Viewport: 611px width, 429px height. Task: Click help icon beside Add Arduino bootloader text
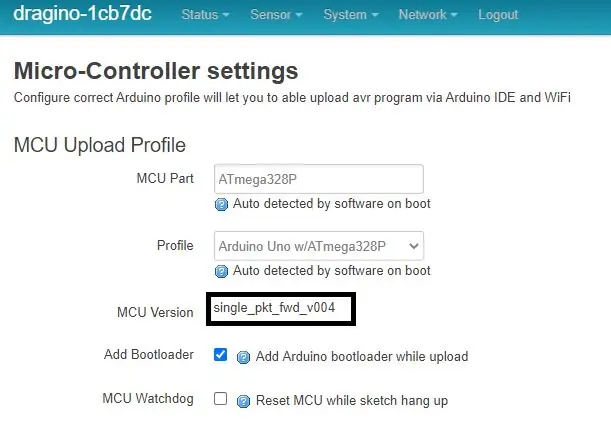pyautogui.click(x=244, y=357)
